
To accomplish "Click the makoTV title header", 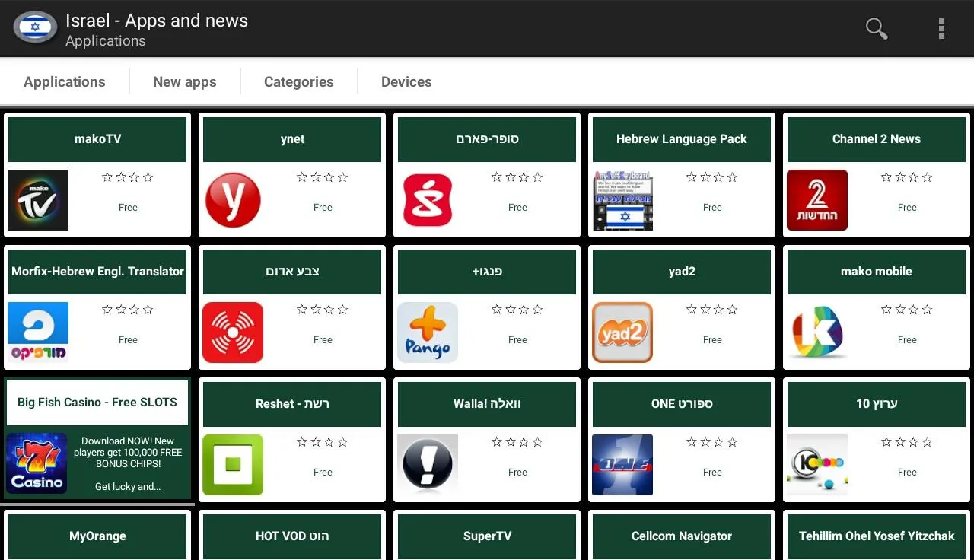I will [x=97, y=139].
